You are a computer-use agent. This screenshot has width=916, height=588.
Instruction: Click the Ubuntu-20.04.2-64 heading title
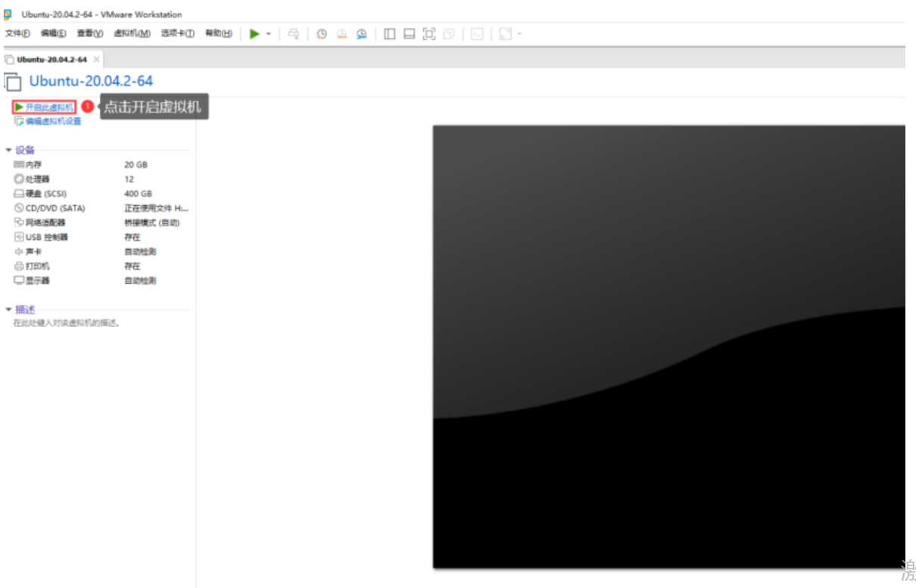[91, 81]
